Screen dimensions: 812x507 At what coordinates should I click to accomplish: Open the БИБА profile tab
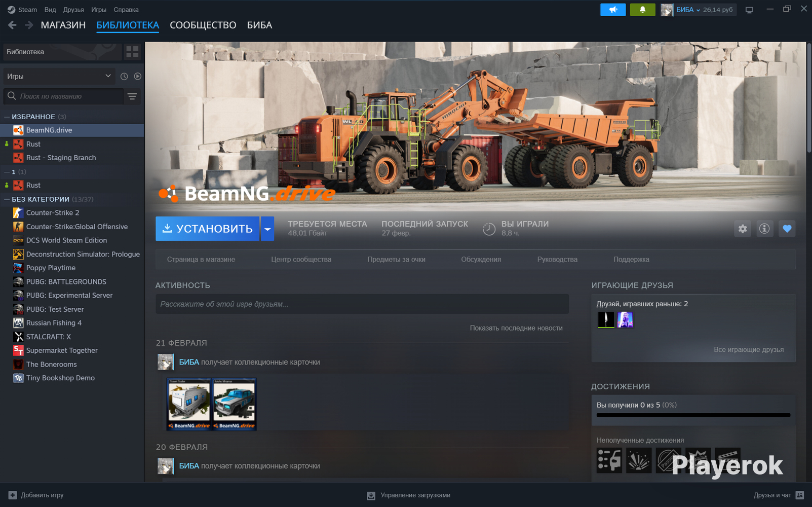click(x=260, y=25)
